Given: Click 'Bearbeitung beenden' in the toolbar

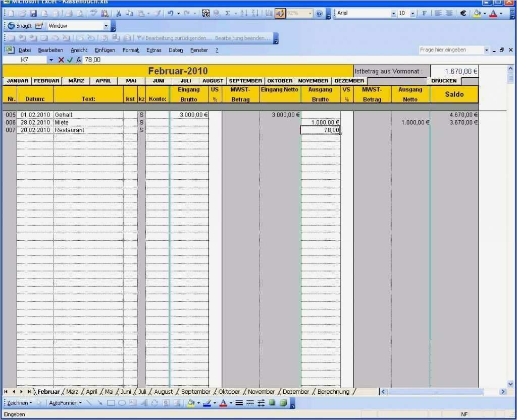Looking at the screenshot, I should pos(242,38).
